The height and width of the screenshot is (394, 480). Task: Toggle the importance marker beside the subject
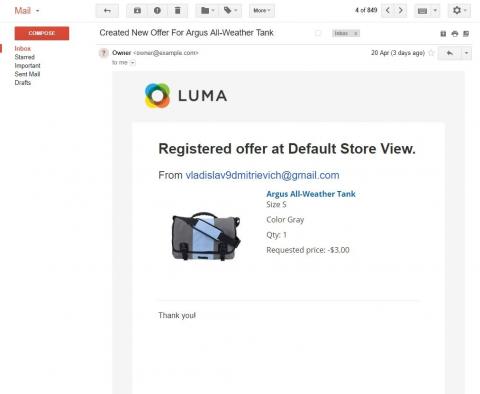[318, 33]
